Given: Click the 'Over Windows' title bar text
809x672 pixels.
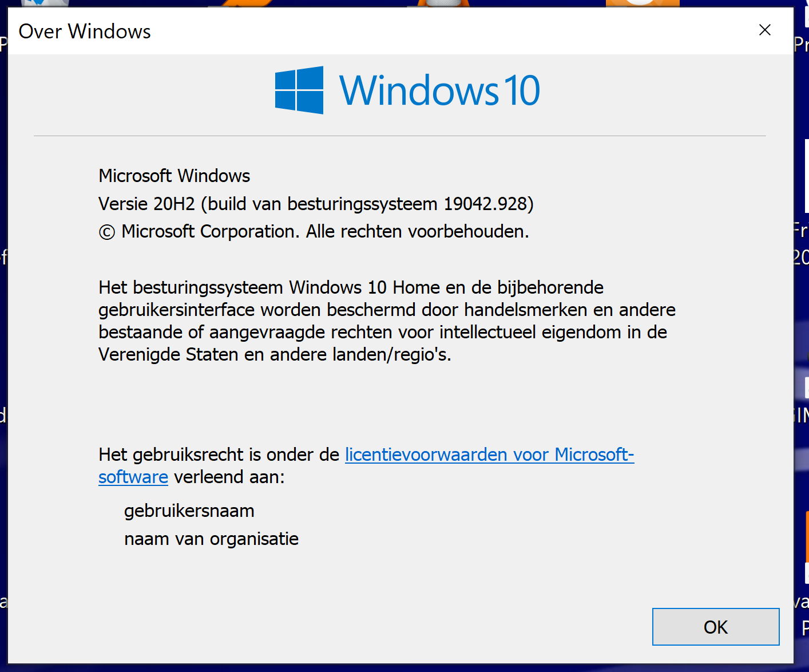Looking at the screenshot, I should (x=85, y=31).
